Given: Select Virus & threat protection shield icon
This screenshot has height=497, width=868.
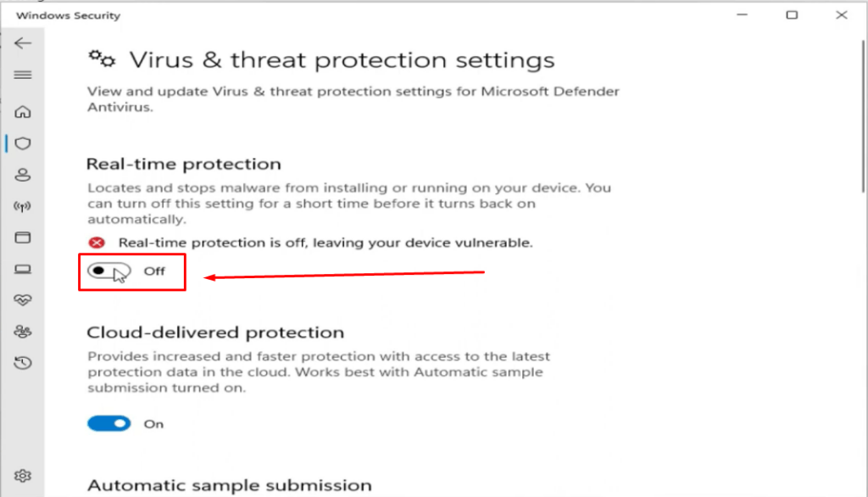Looking at the screenshot, I should pyautogui.click(x=23, y=143).
